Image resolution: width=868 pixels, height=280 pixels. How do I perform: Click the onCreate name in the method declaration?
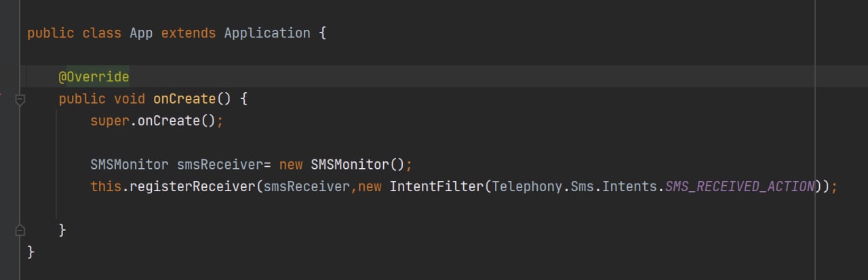tap(185, 98)
